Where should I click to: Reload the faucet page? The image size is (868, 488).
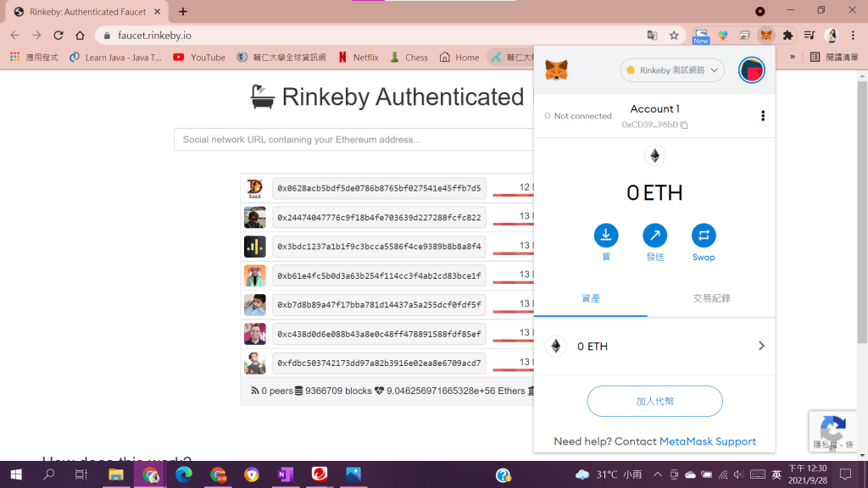58,36
